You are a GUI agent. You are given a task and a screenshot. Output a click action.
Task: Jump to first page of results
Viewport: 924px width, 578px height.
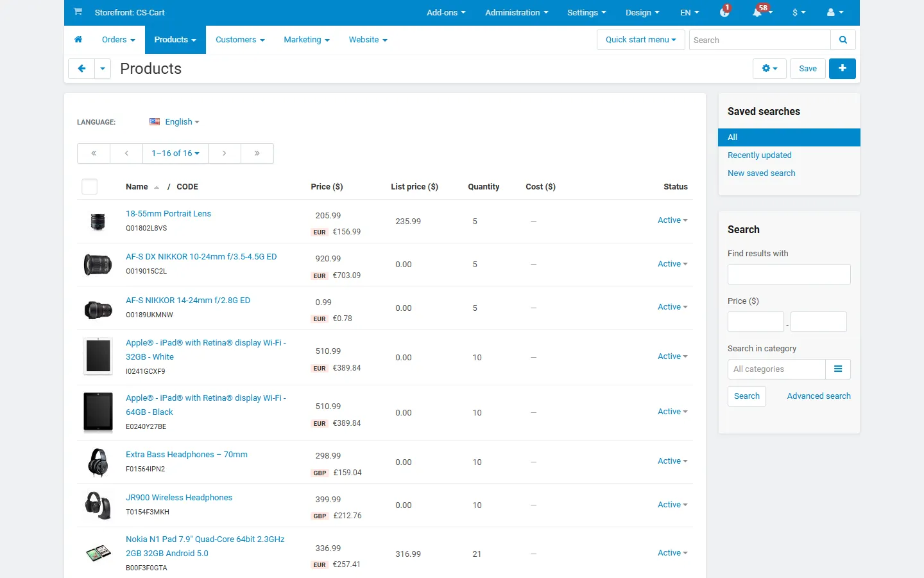point(94,153)
